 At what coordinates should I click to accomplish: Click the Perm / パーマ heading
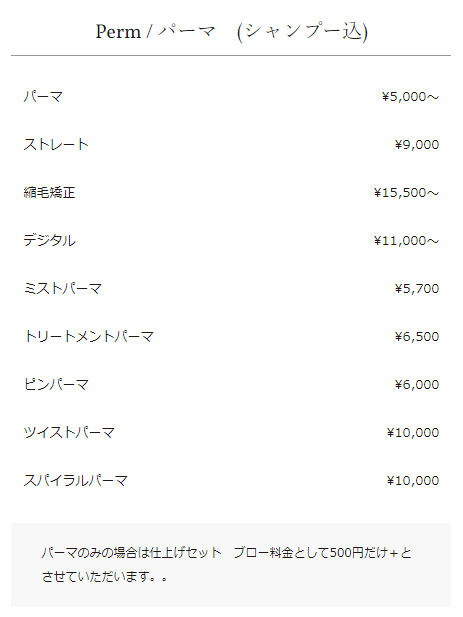231,31
